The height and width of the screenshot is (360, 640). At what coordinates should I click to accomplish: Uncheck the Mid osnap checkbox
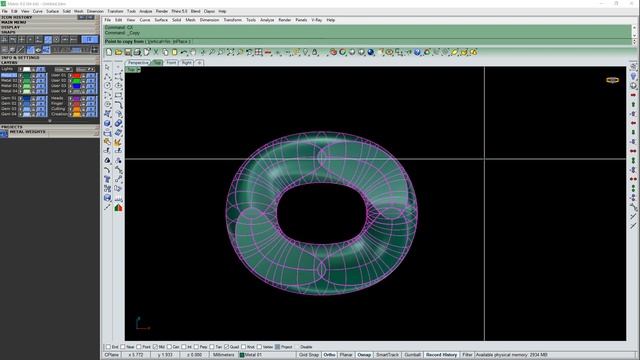pyautogui.click(x=155, y=347)
